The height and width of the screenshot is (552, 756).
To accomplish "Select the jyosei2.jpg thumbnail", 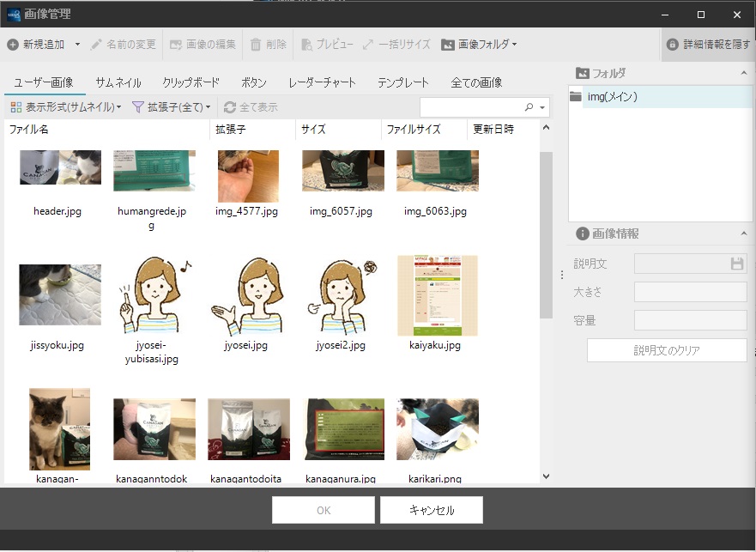I will pyautogui.click(x=343, y=295).
